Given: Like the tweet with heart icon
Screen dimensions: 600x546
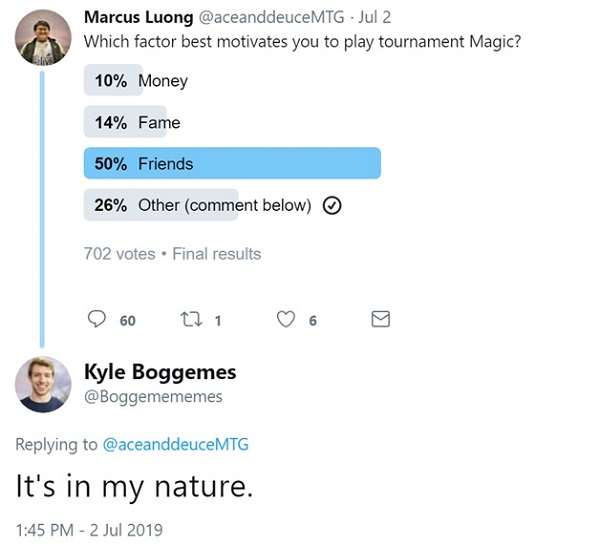Looking at the screenshot, I should 286,319.
